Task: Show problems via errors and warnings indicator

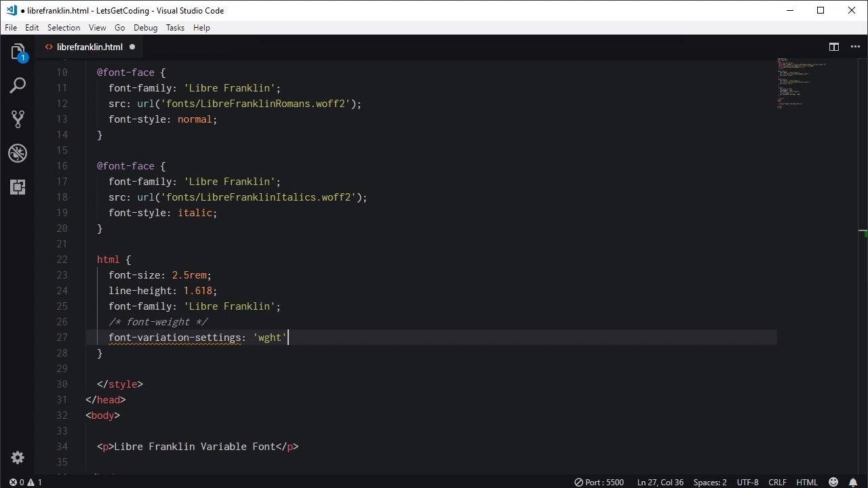Action: tap(25, 482)
